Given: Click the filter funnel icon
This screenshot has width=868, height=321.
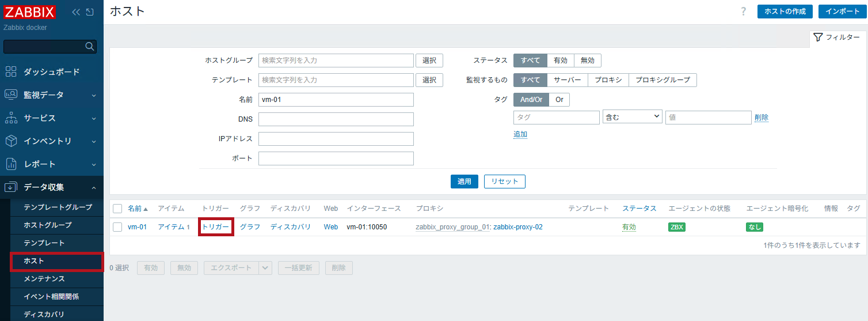Looking at the screenshot, I should (817, 37).
